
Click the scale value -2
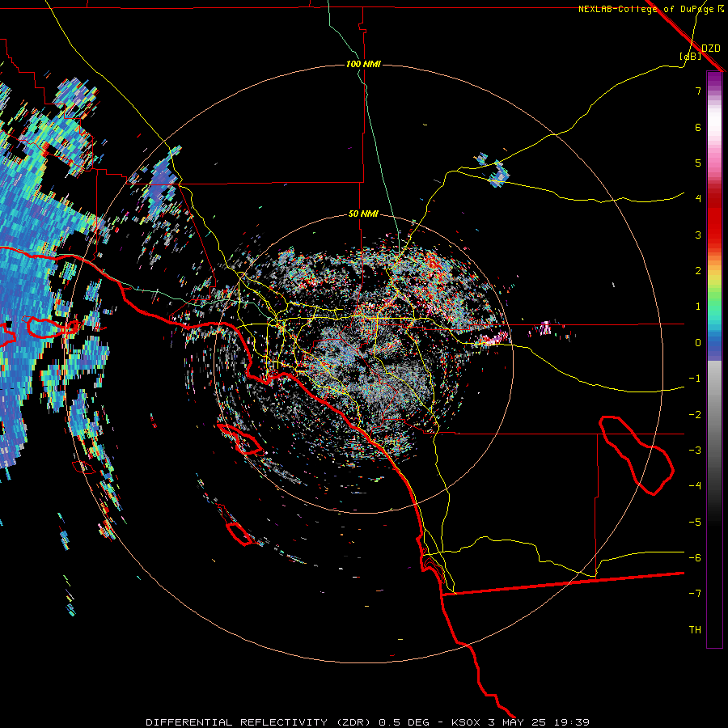695,415
